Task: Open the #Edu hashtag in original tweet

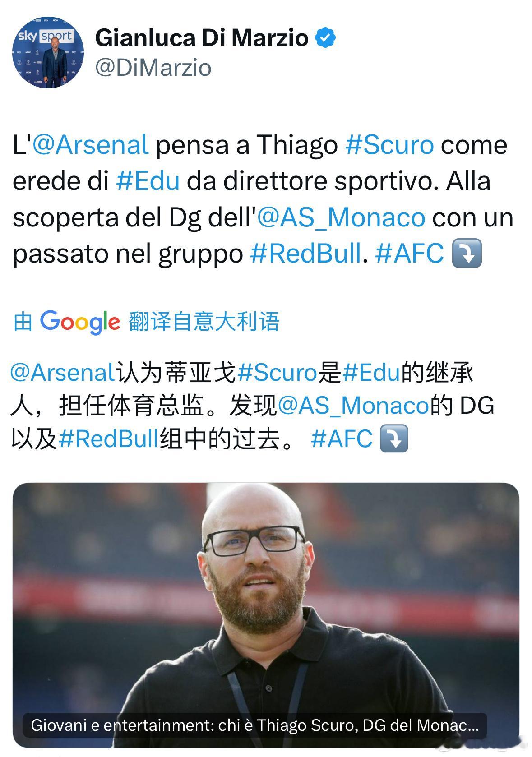Action: (148, 181)
